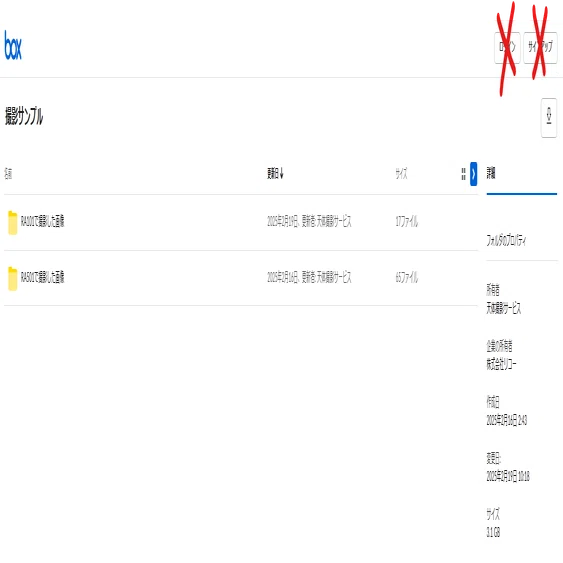
Task: Select the 詳細 tab in the sidebar
Action: [x=491, y=173]
